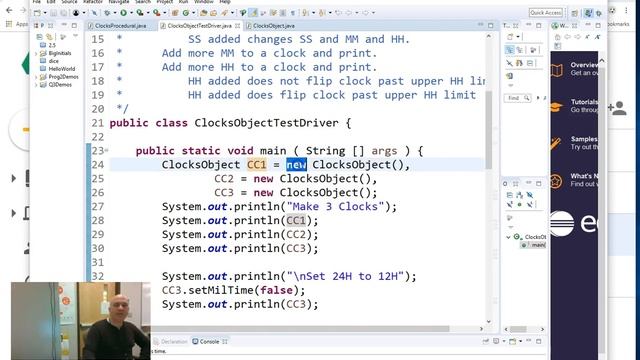Toggle Scheduled view in Task List
The width and height of the screenshot is (640, 360).
pos(520,50)
